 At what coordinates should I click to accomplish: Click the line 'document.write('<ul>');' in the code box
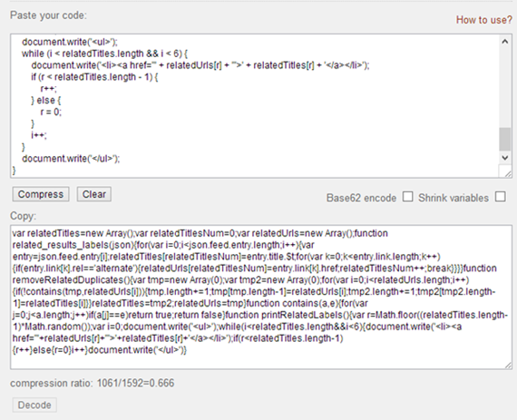click(x=70, y=42)
